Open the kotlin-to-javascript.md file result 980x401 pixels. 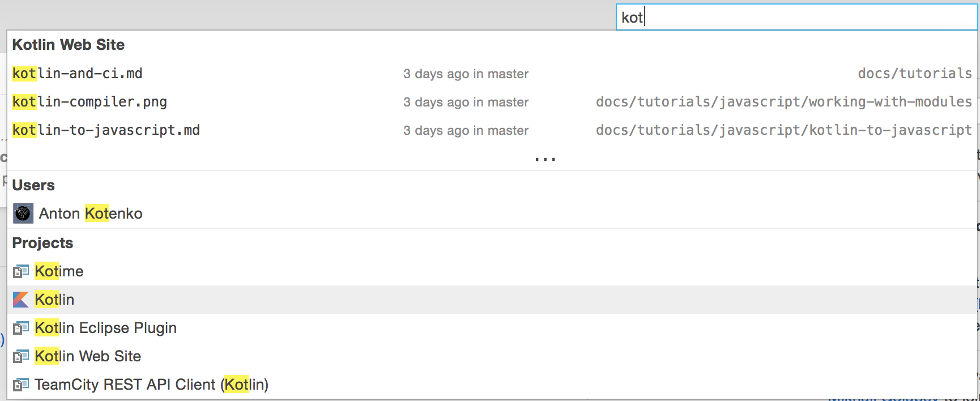coord(106,130)
